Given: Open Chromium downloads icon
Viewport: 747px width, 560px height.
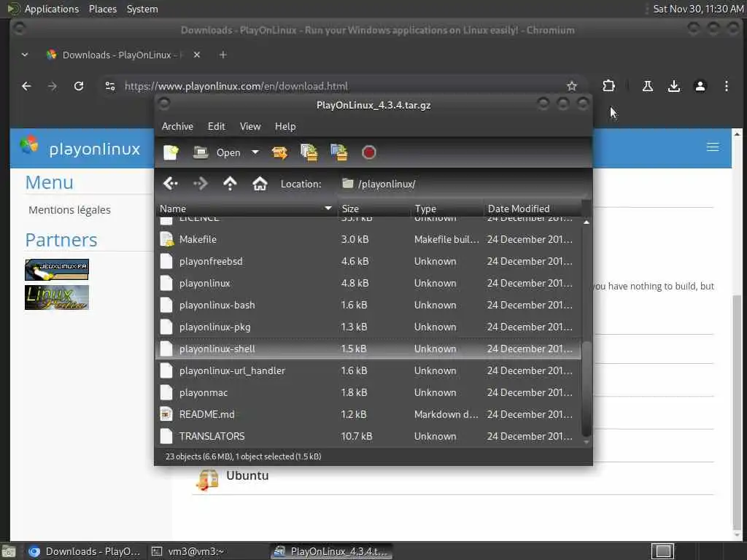Looking at the screenshot, I should (673, 86).
